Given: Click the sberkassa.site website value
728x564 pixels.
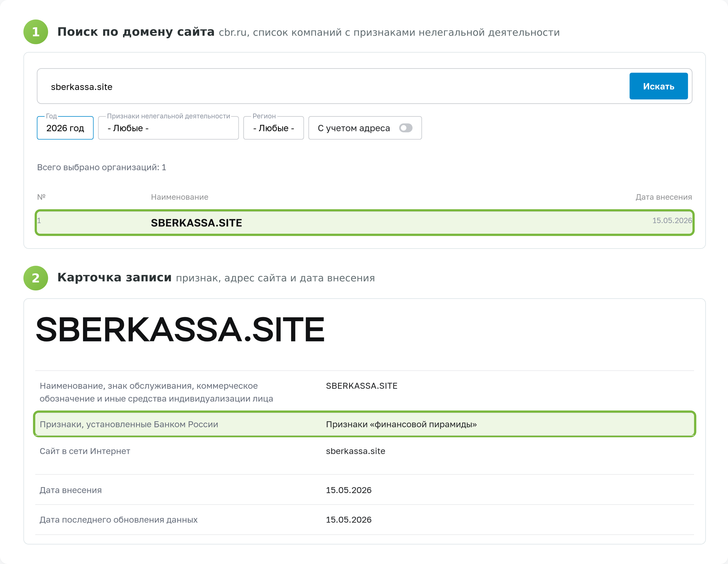Looking at the screenshot, I should pyautogui.click(x=355, y=451).
